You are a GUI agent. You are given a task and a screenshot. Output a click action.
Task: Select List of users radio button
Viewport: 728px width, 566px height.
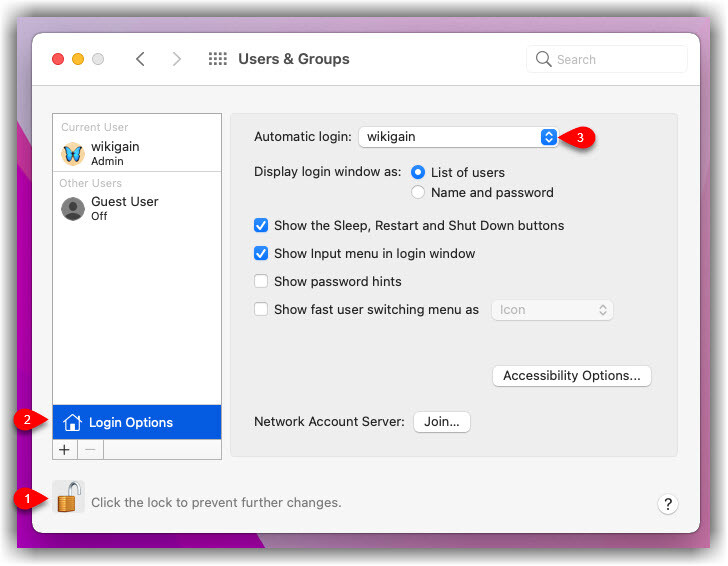(x=418, y=172)
